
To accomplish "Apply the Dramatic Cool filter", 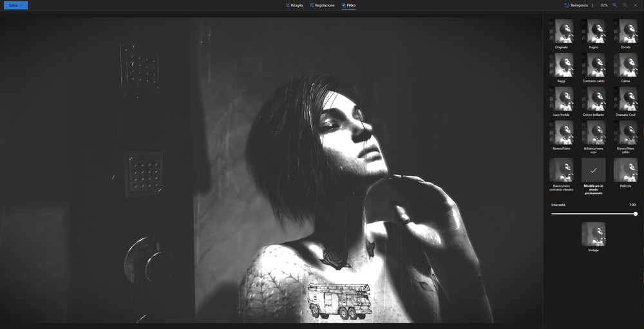I will coord(625,99).
